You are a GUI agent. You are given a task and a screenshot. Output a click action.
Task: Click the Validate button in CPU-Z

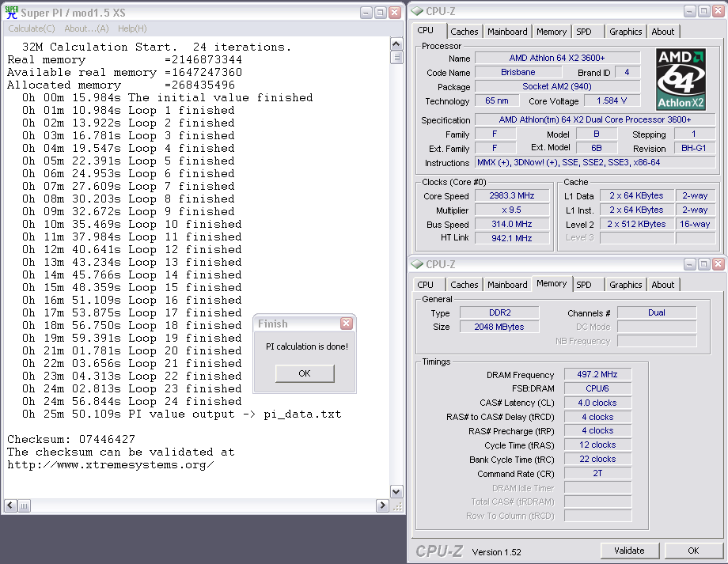click(630, 551)
